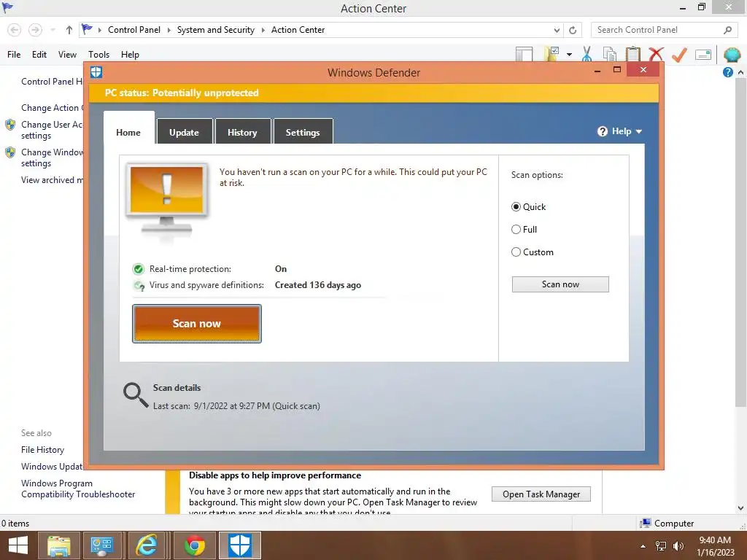
Task: Open Windows Program Compatibility Troubleshooter link
Action: coord(78,489)
